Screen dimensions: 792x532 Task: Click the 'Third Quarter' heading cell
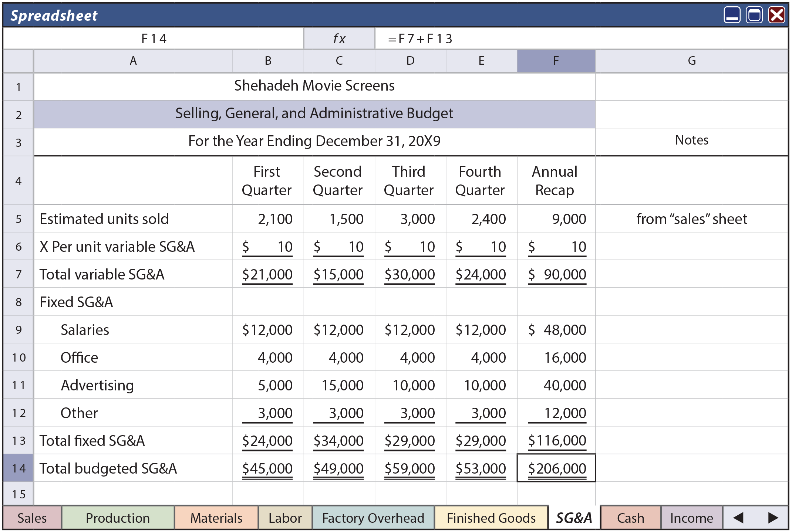pyautogui.click(x=410, y=180)
